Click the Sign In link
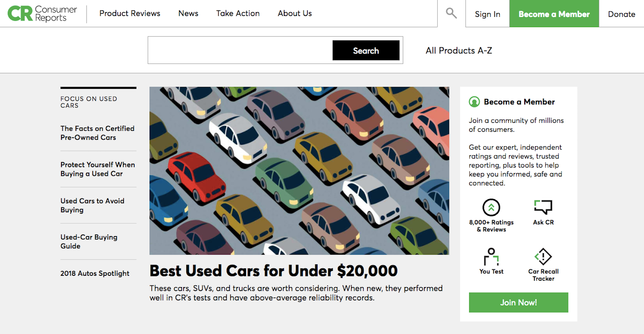Screen dimensions: 644x334 point(488,14)
